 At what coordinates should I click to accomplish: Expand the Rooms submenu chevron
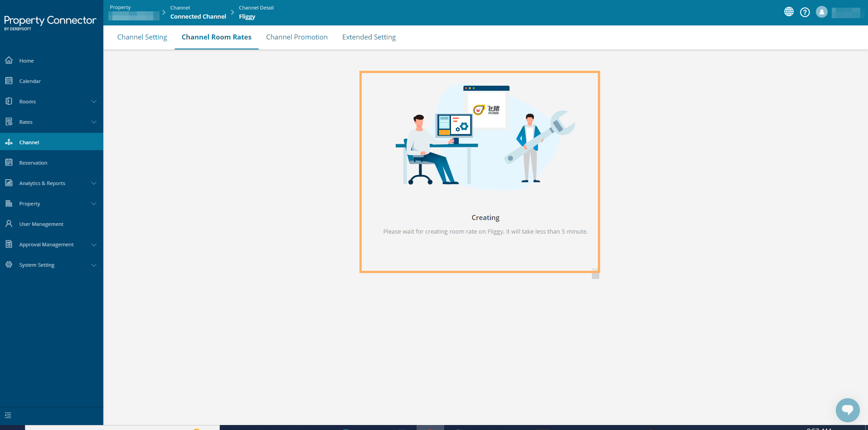point(94,102)
